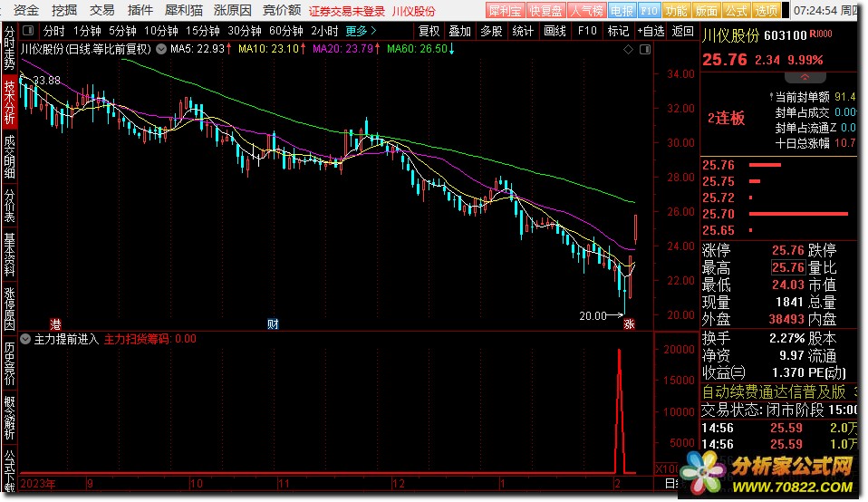Open dropdown beside 主力提前进入 indicator
Image resolution: width=868 pixels, height=502 pixels.
tap(25, 339)
